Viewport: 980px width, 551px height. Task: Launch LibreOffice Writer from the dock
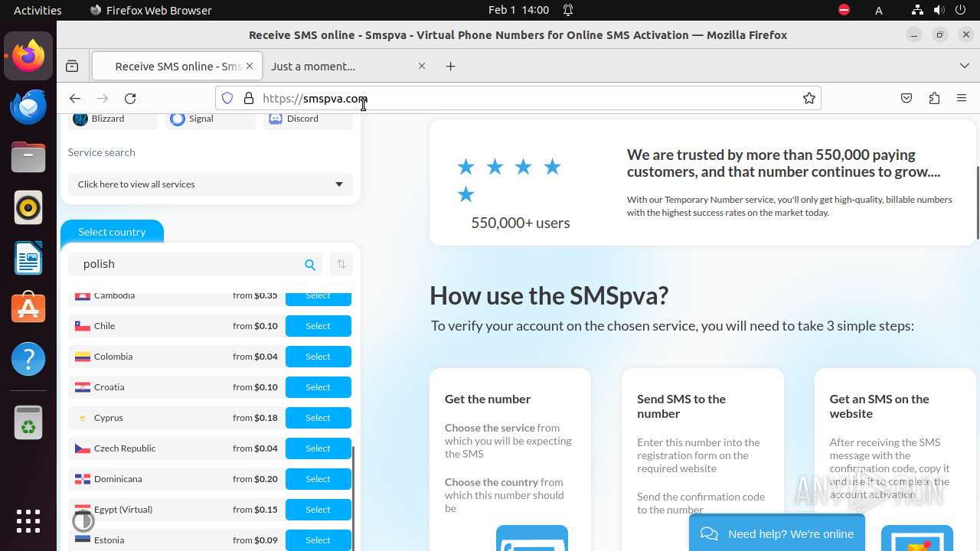point(28,258)
